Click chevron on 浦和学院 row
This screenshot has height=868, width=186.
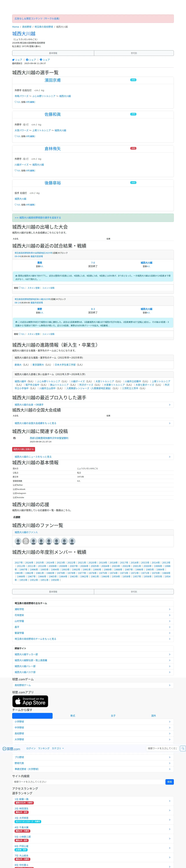[x=169, y=609]
